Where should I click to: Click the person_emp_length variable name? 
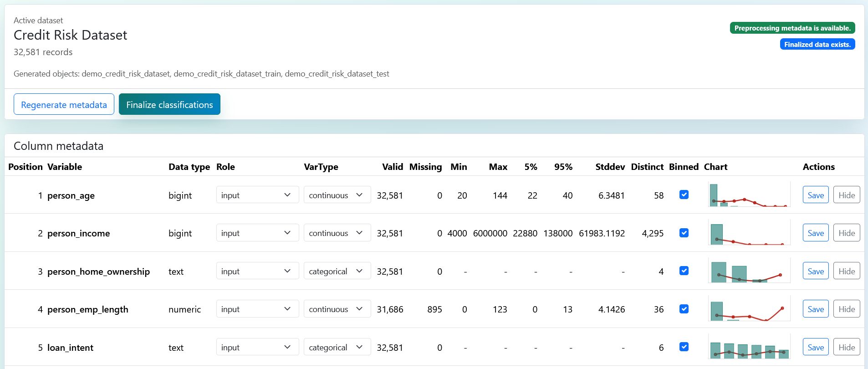pos(87,309)
